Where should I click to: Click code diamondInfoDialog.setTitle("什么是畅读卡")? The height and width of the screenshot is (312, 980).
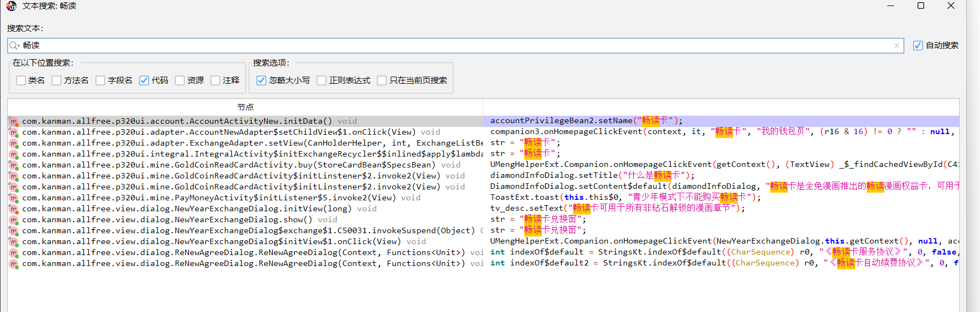(592, 176)
